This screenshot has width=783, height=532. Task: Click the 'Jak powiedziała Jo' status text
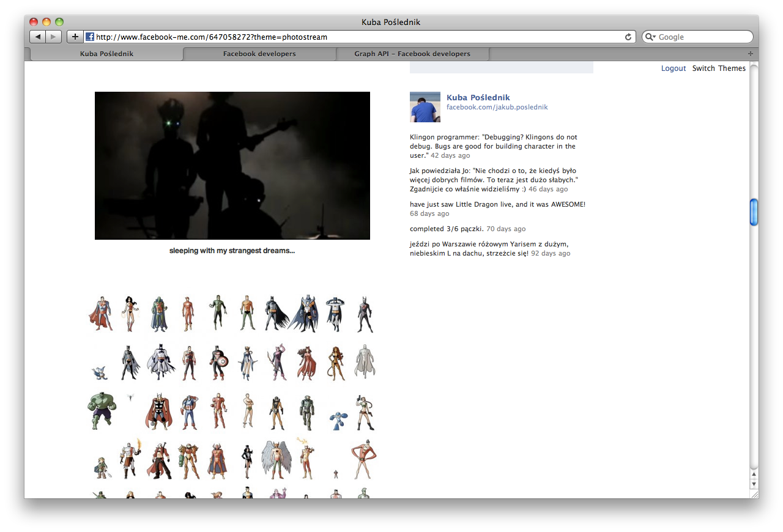point(494,180)
